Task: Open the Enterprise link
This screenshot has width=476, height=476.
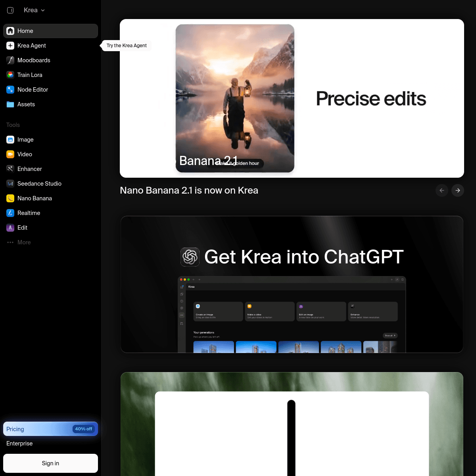Action: tap(19, 443)
